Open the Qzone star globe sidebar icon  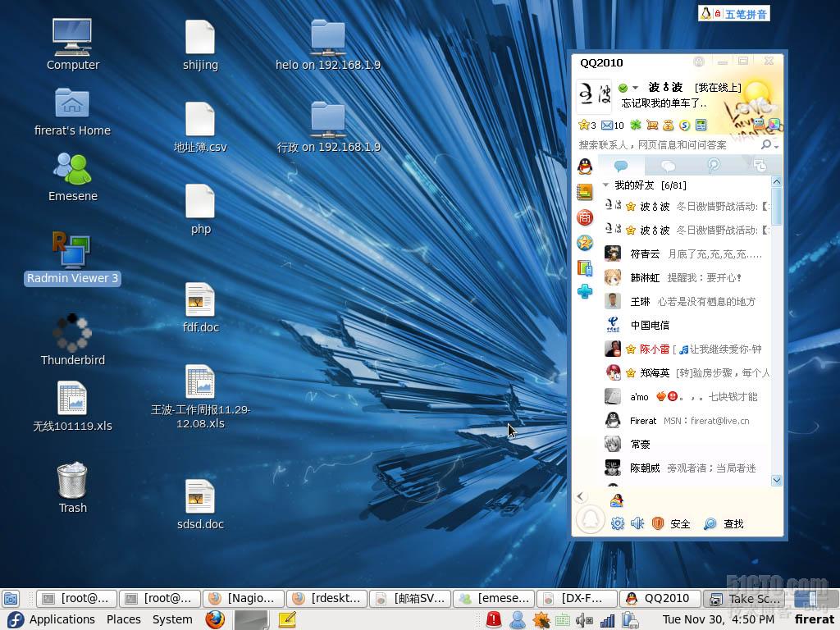tap(584, 243)
